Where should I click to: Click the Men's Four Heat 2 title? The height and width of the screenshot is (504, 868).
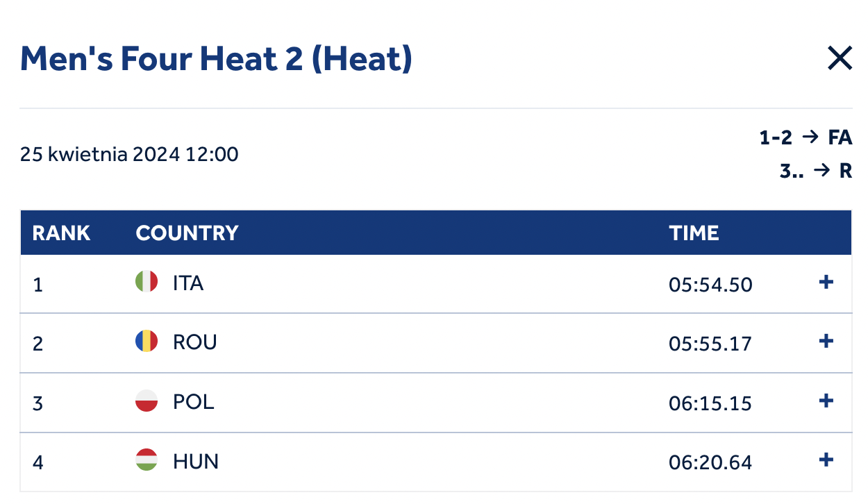click(216, 59)
